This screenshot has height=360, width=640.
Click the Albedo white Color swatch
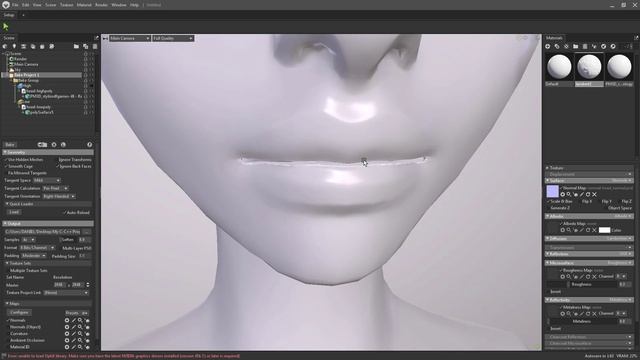tap(604, 230)
